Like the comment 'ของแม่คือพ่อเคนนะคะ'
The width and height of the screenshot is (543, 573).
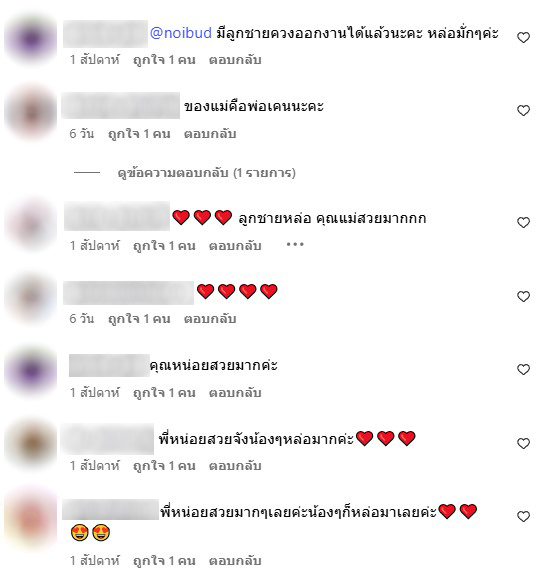[523, 110]
